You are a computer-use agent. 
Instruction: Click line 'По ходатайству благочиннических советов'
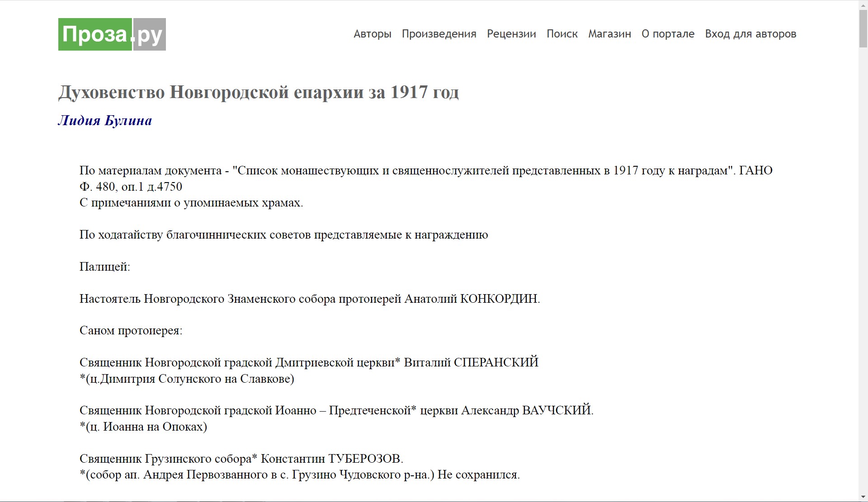[x=284, y=235]
